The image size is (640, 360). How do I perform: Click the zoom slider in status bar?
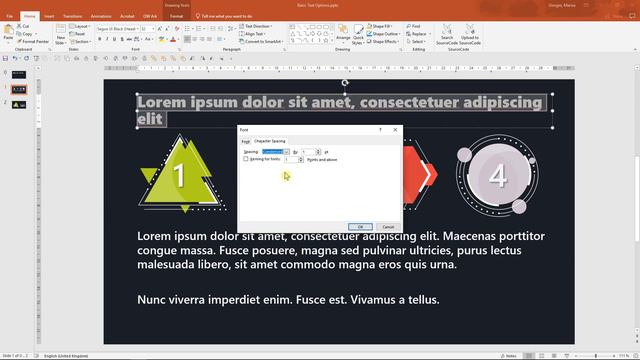596,356
